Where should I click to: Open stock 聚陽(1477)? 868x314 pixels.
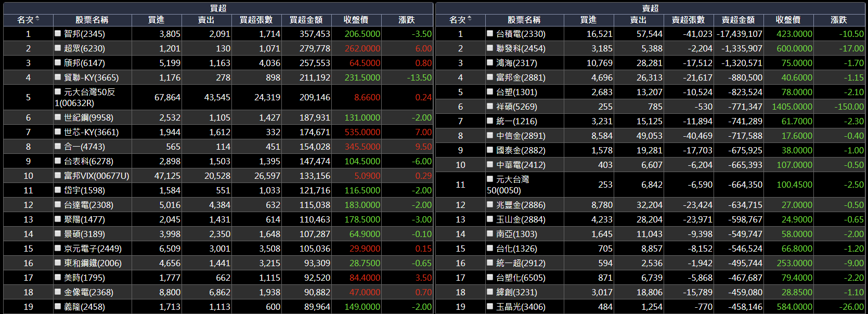point(84,219)
